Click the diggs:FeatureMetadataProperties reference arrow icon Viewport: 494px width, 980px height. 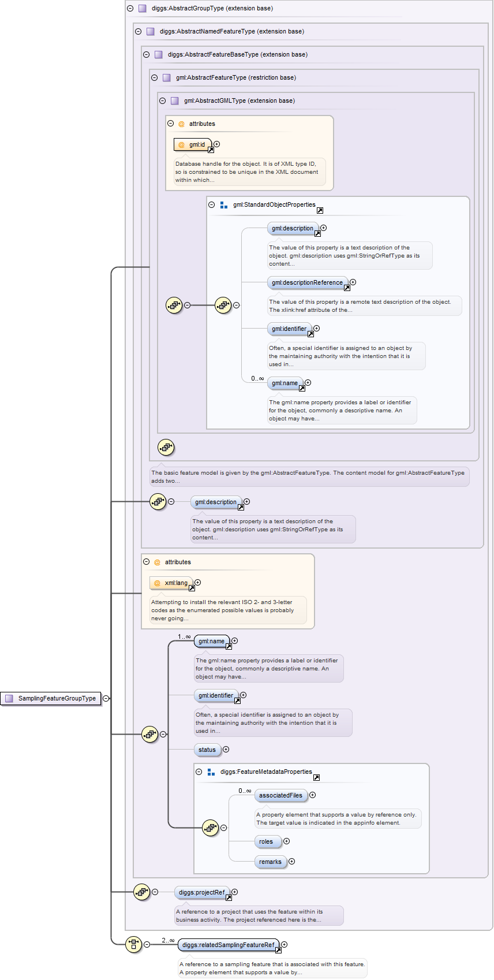[316, 777]
